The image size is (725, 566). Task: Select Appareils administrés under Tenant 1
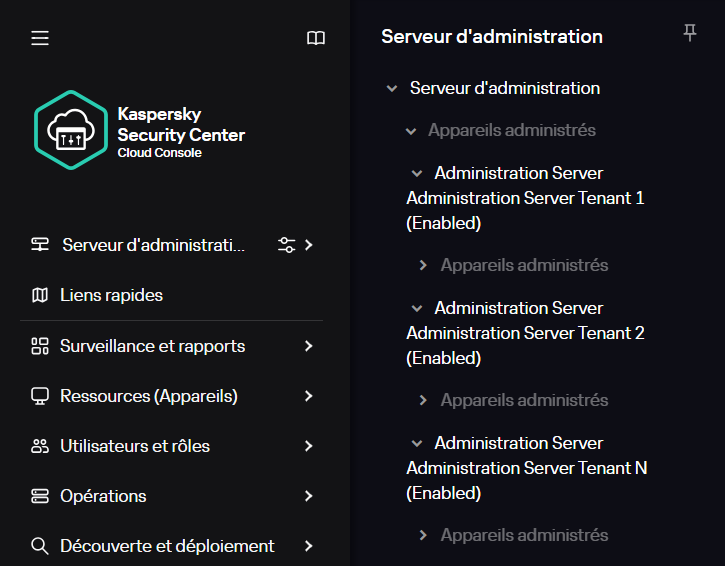click(524, 265)
